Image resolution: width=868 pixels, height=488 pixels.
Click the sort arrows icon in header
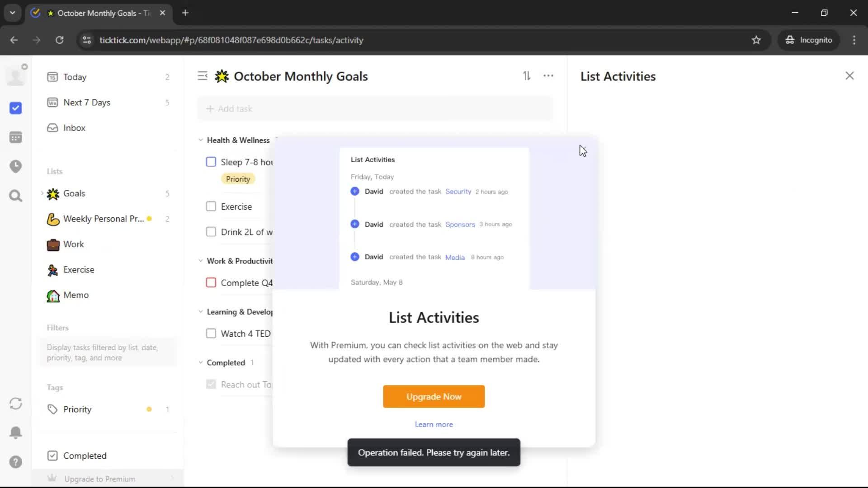click(527, 76)
